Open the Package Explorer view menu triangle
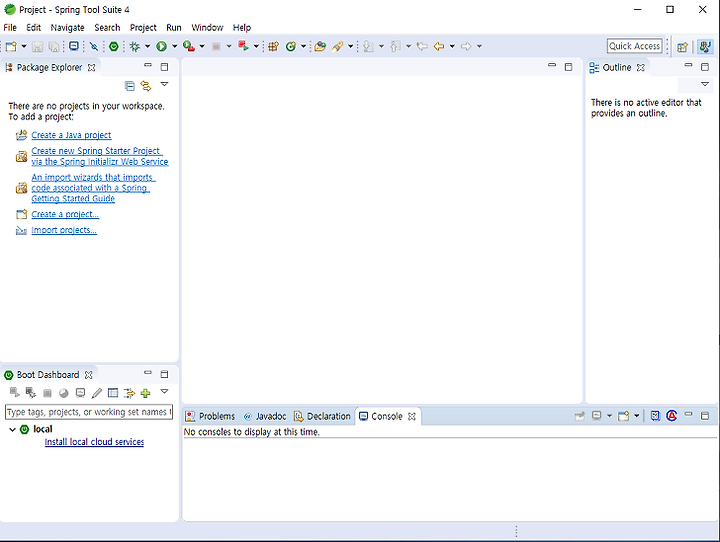The width and height of the screenshot is (720, 542). (x=164, y=85)
